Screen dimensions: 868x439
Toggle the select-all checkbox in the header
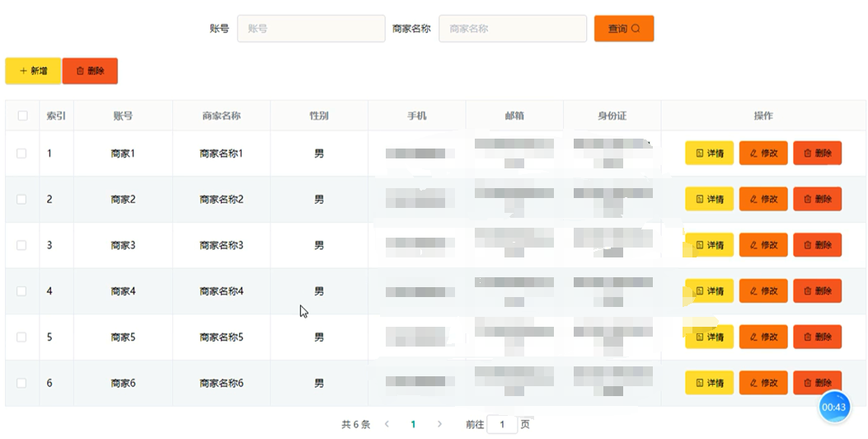[x=23, y=116]
